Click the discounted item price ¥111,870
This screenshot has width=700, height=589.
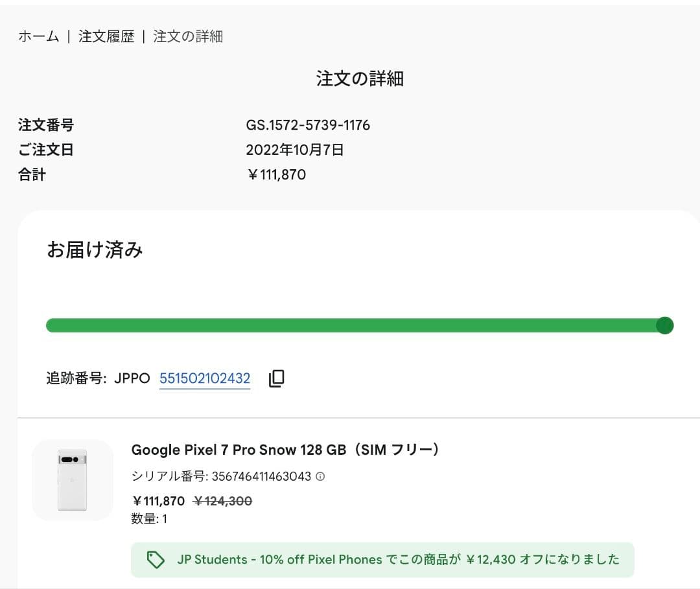158,501
